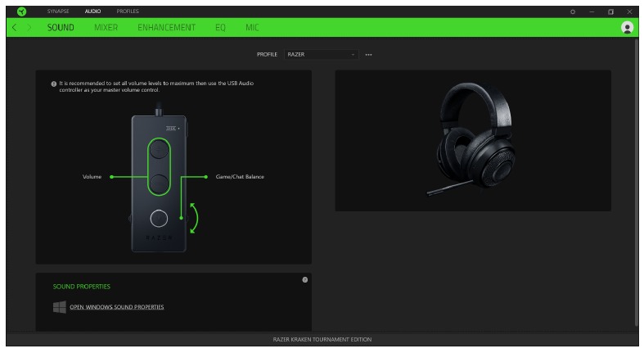The image size is (644, 353).
Task: Click the Volume label
Action: [92, 177]
